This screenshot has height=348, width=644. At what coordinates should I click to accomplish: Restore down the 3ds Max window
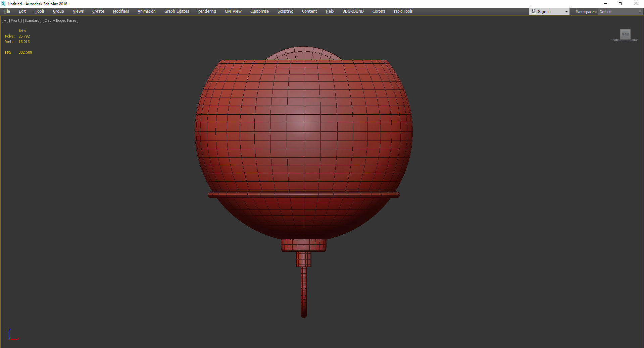click(x=621, y=4)
